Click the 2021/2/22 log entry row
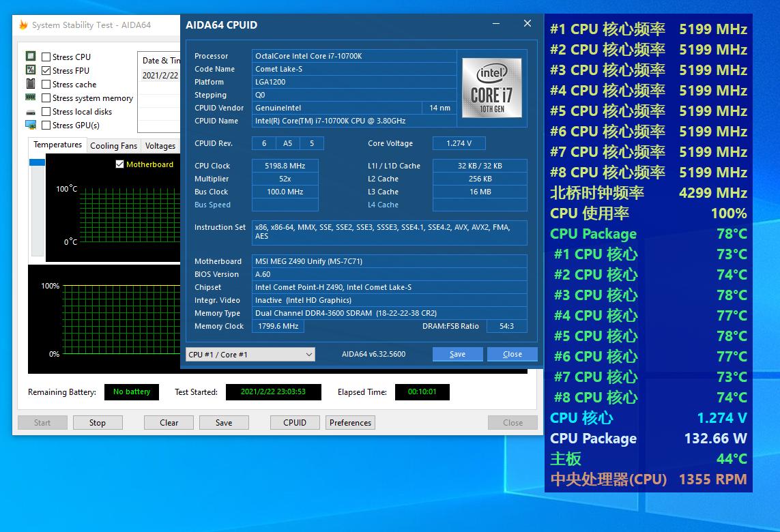 click(x=160, y=76)
